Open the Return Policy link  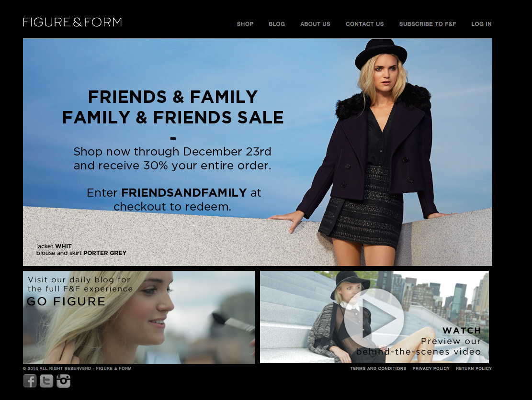pyautogui.click(x=474, y=368)
